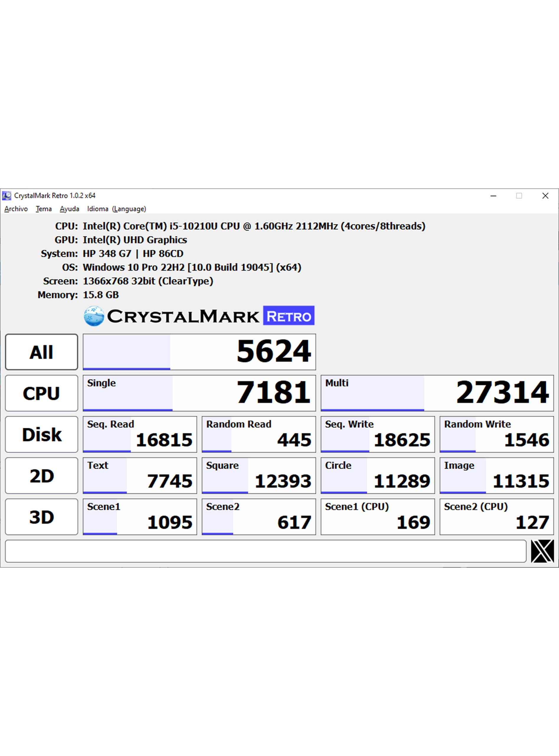This screenshot has width=559, height=756.
Task: Click the Scene1 (CPU) score 169
Action: coord(377,517)
